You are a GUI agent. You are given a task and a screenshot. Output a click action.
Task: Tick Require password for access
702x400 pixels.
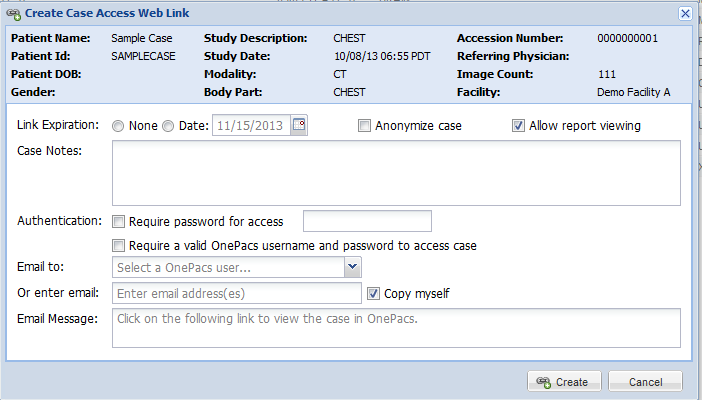point(118,221)
